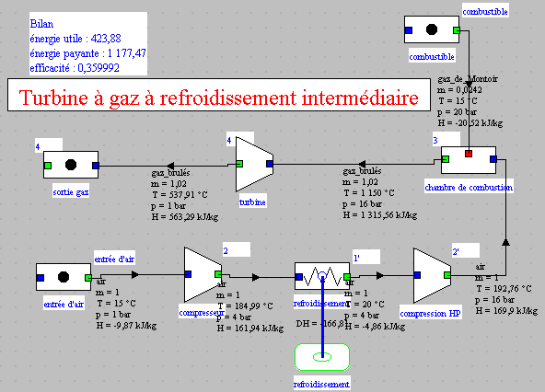Screen dimensions: 545x392
Task: Click the combustible block blue inlet port
Action: click(409, 30)
